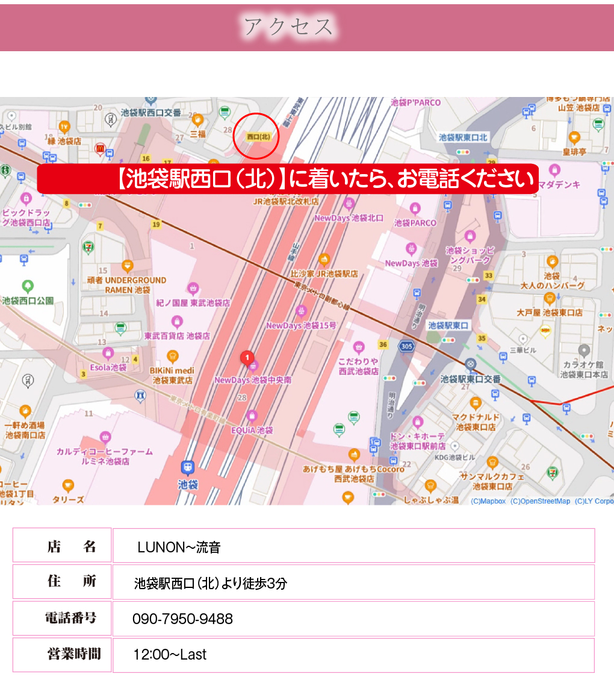Click the EQUiA 池袋 shop icon
The height and width of the screenshot is (700, 614).
tap(252, 416)
